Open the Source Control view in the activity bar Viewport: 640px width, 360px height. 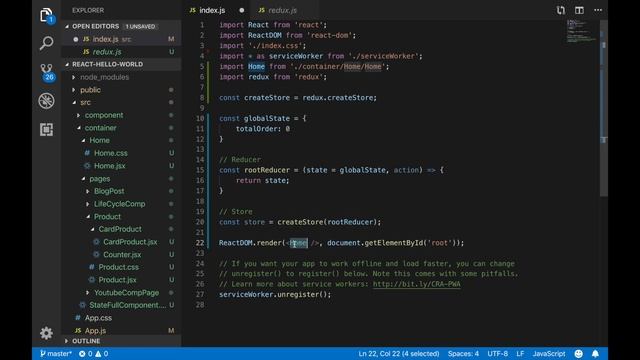tap(47, 72)
